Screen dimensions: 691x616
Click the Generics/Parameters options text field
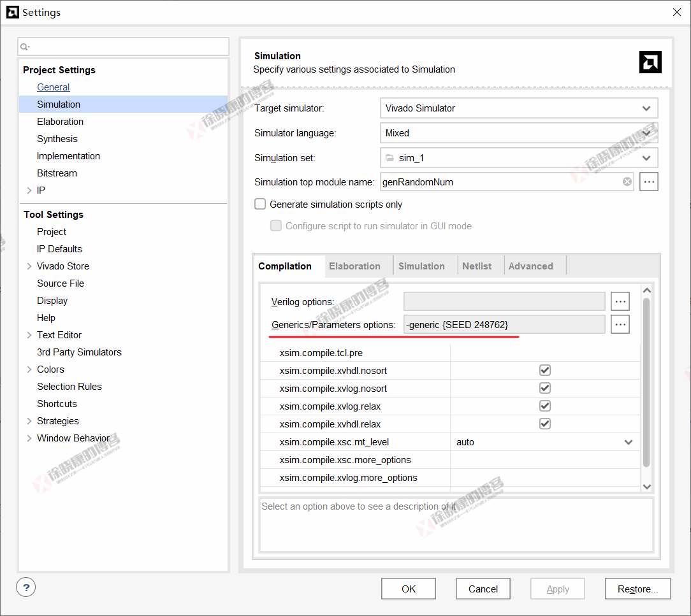point(504,325)
